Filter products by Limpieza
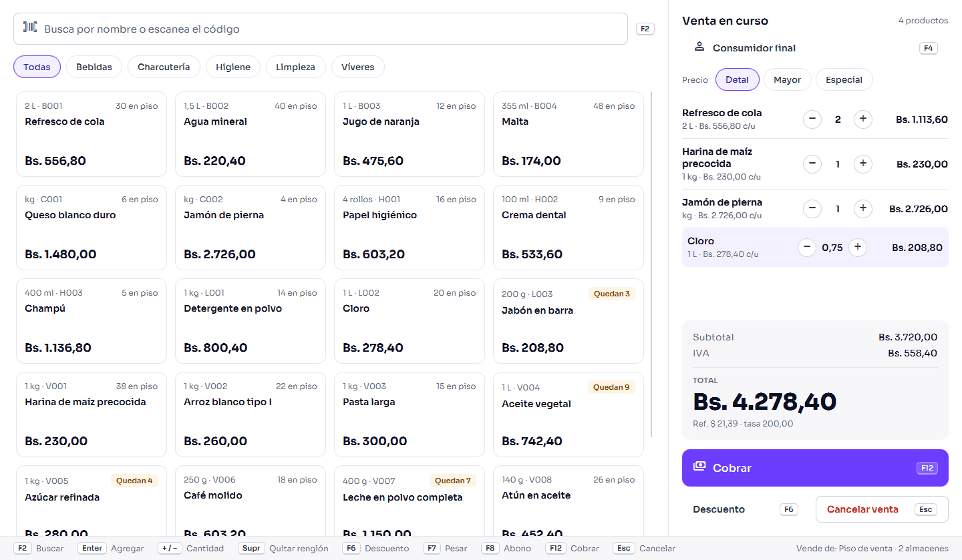The image size is (962, 560). (295, 67)
